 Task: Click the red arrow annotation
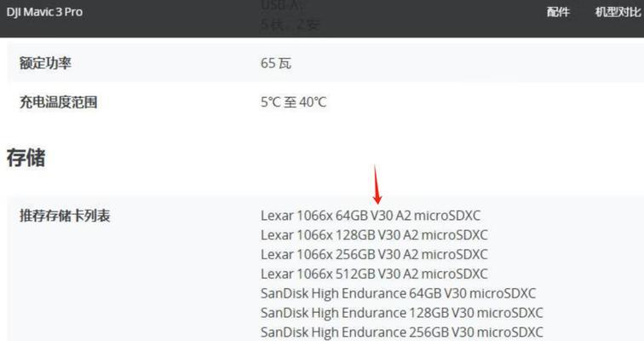click(377, 184)
